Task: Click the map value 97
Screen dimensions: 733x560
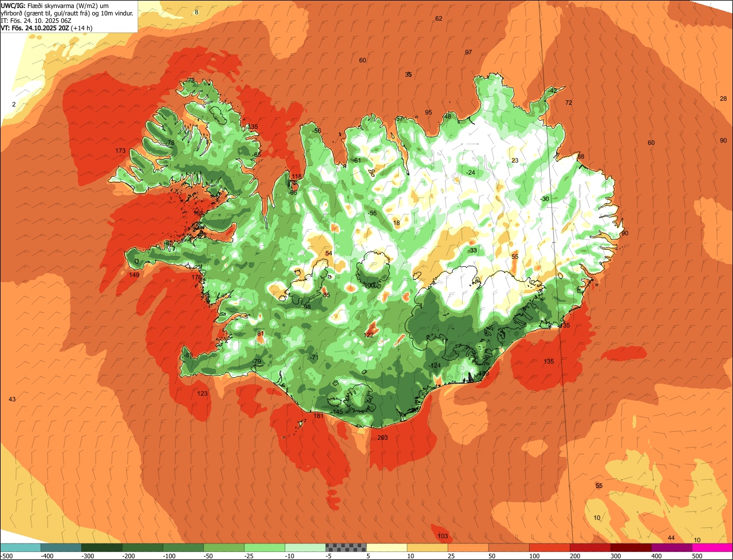Action: (468, 53)
